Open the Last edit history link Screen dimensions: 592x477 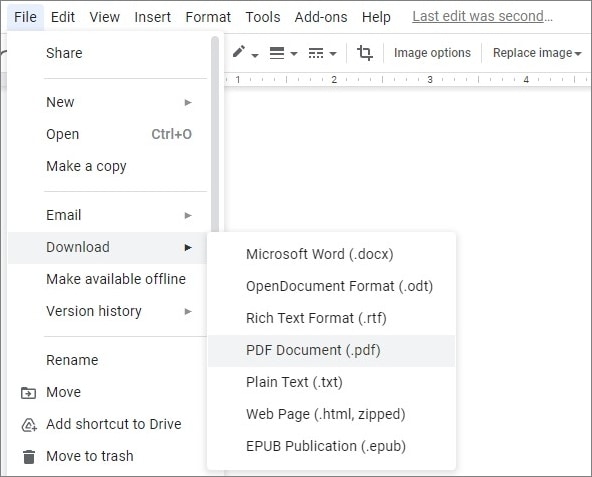[482, 16]
